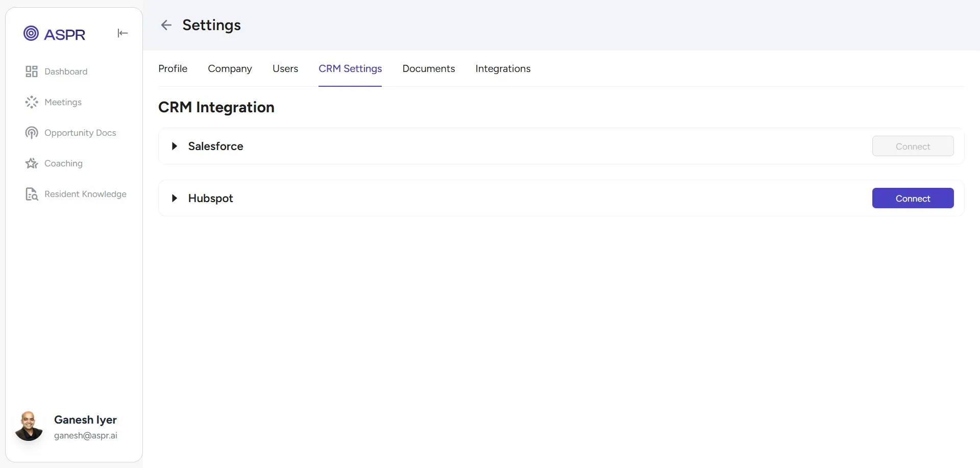Open Resident Knowledge document search icon
This screenshot has width=980, height=468.
click(x=32, y=194)
